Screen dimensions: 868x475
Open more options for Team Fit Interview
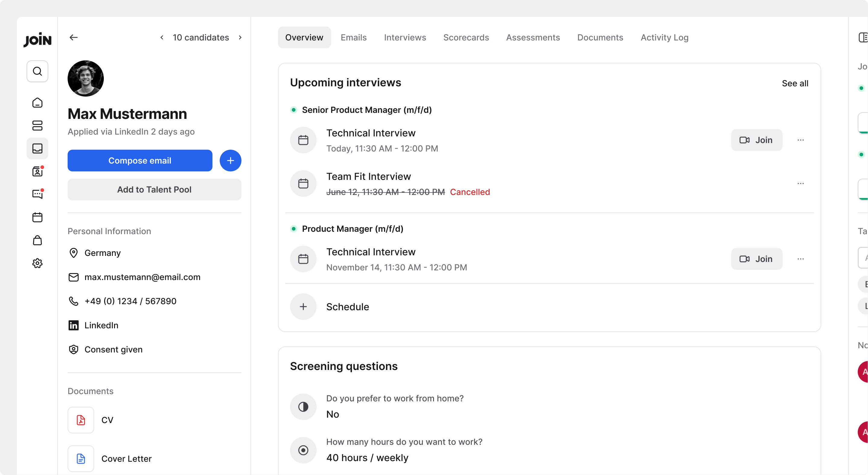click(x=801, y=183)
